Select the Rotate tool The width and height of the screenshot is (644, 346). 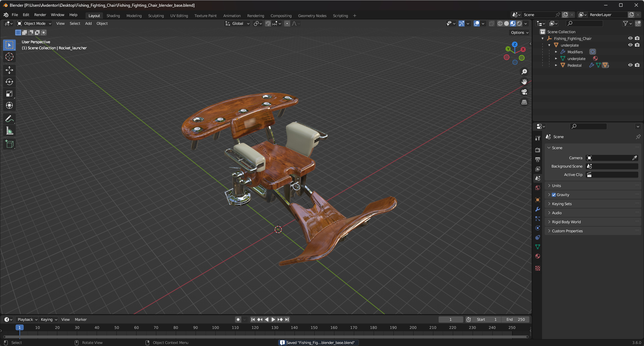[x=9, y=82]
